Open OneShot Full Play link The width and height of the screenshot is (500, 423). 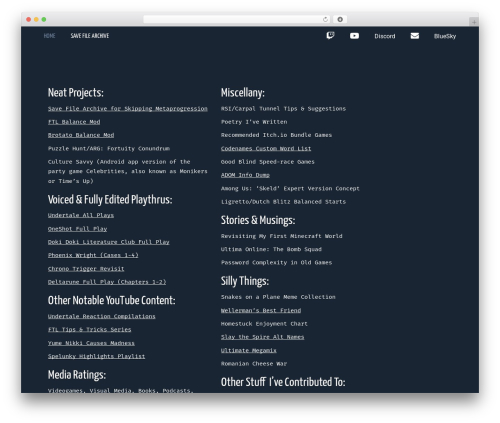click(77, 229)
